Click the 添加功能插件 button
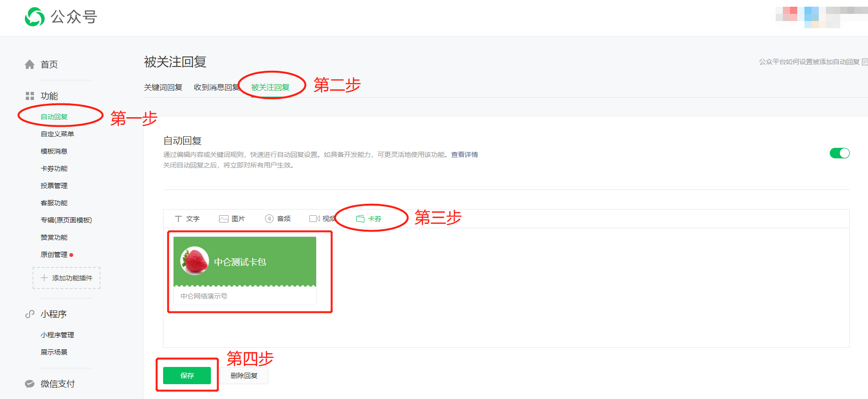 66,278
